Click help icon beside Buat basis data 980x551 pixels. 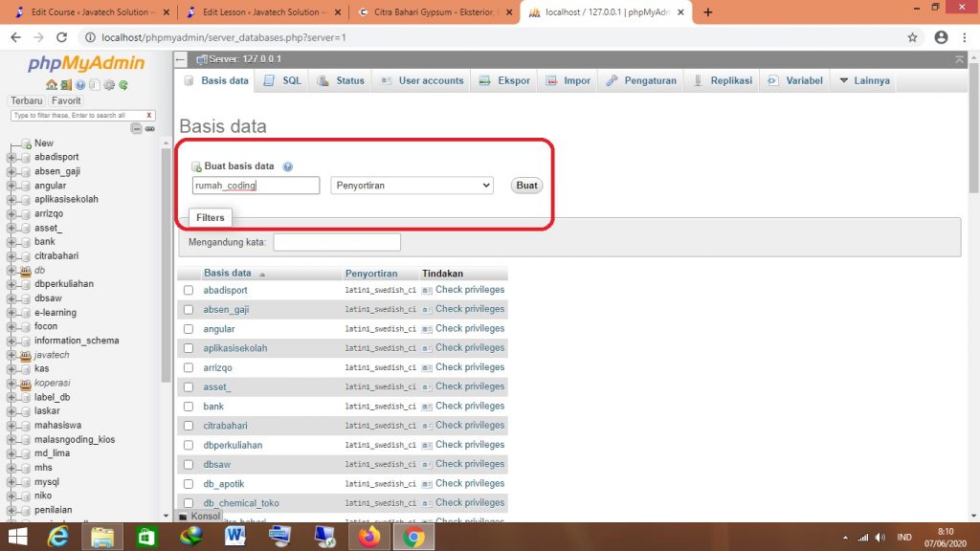[287, 166]
